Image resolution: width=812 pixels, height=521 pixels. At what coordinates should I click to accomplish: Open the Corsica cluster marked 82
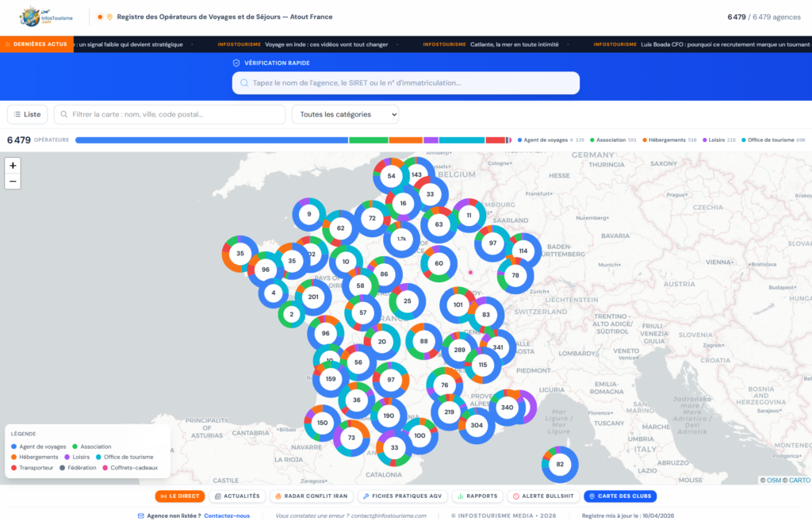pyautogui.click(x=560, y=465)
